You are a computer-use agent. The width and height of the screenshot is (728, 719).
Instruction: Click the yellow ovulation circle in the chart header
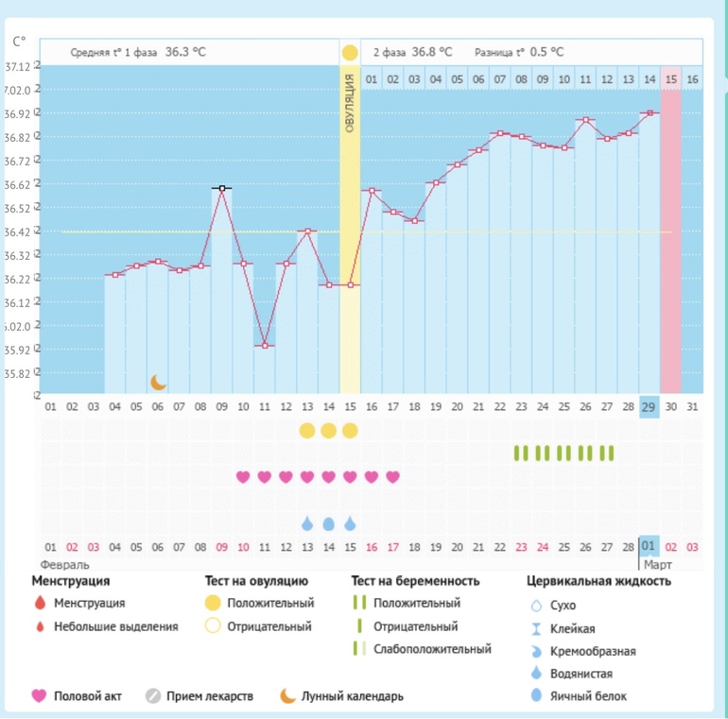(x=350, y=53)
